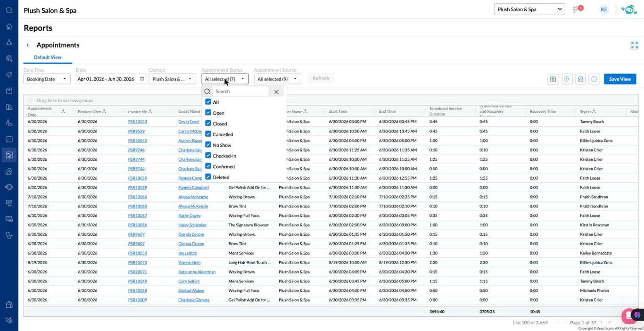Select the active Reports sidebar icon
644x331 pixels.
coord(9,155)
